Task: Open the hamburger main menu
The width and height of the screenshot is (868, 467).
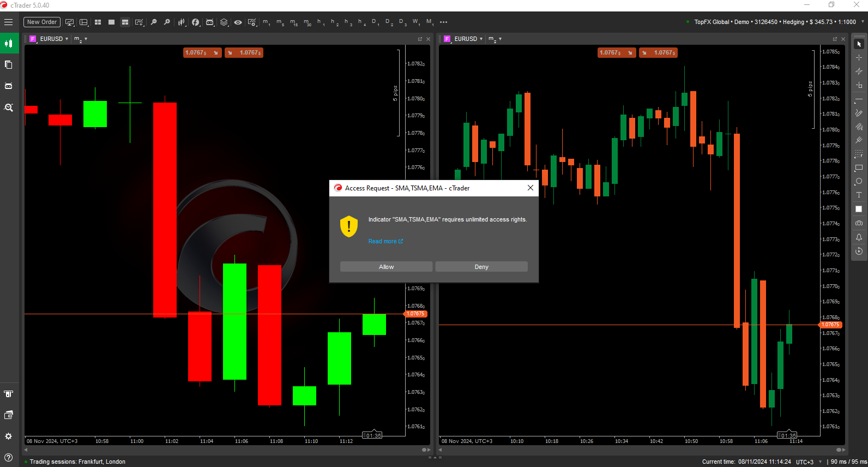Action: pyautogui.click(x=8, y=22)
